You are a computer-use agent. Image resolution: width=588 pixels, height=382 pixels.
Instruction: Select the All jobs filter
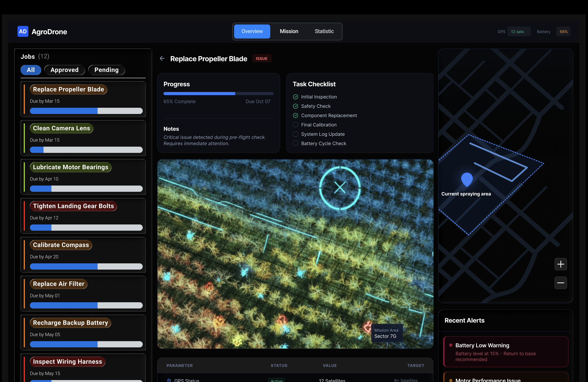coord(31,70)
